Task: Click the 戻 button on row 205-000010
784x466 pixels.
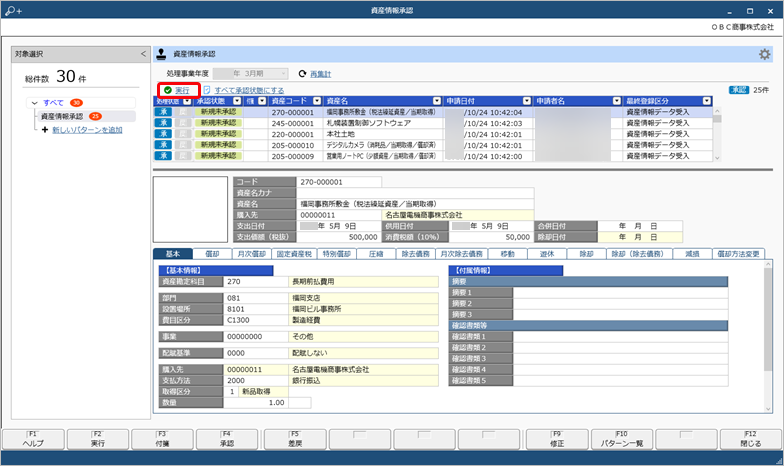Action: point(183,145)
